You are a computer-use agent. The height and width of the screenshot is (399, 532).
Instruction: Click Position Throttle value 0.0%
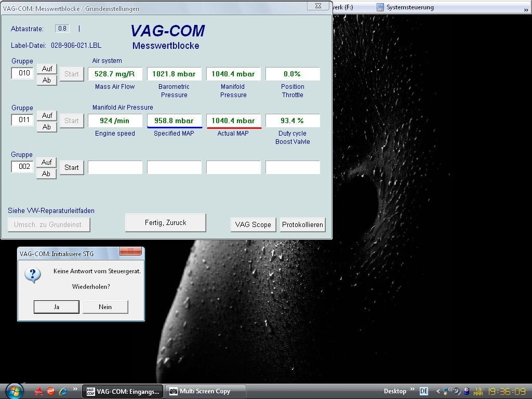292,74
